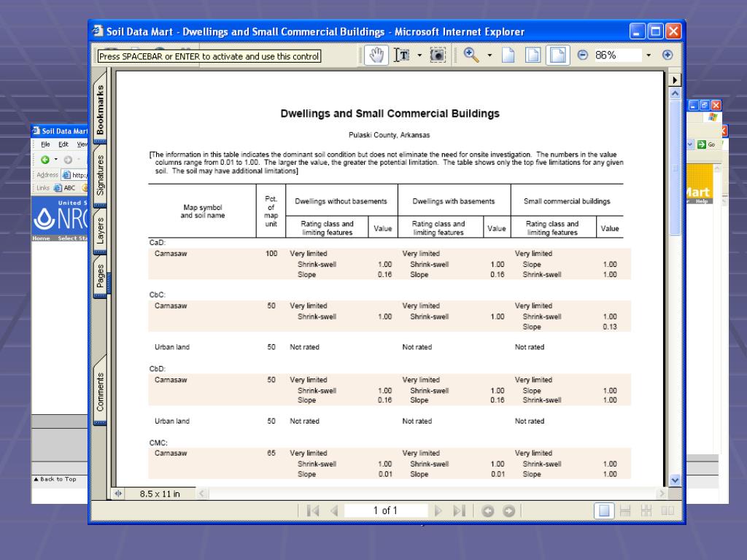747x560 pixels.
Task: Go to the next page
Action: (x=438, y=511)
